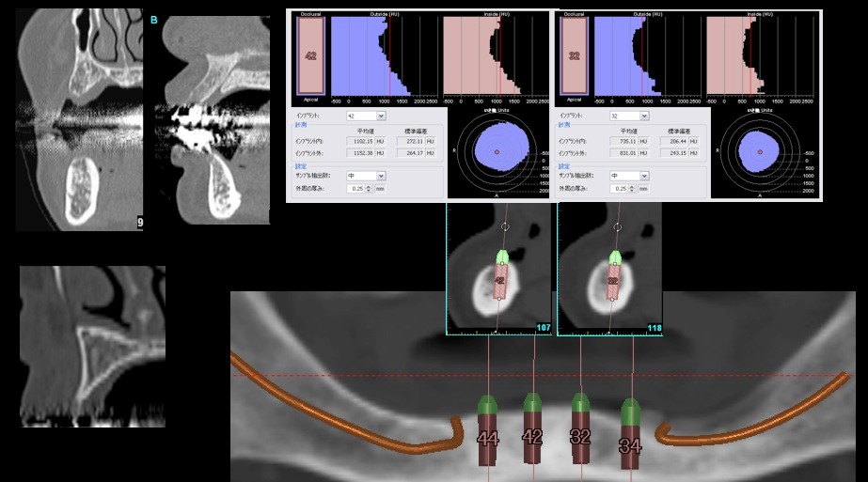This screenshot has width=868, height=482.
Task: Expand sample extraction dropdown in implant 42 panel
Action: [381, 176]
